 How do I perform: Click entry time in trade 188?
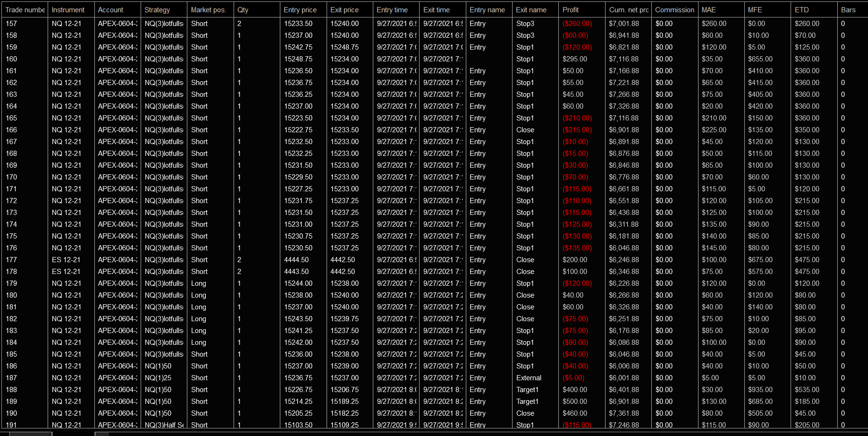point(396,390)
